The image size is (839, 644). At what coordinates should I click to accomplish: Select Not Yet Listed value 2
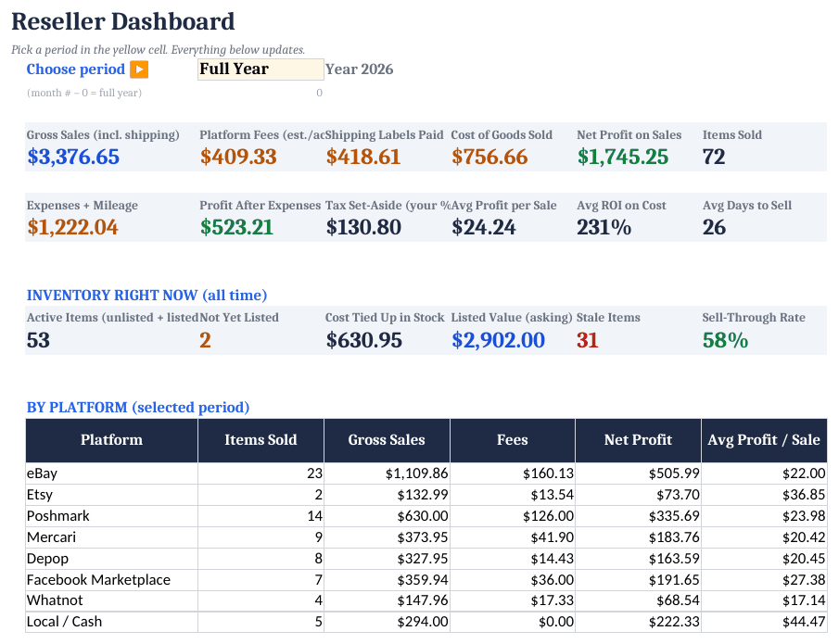point(206,340)
